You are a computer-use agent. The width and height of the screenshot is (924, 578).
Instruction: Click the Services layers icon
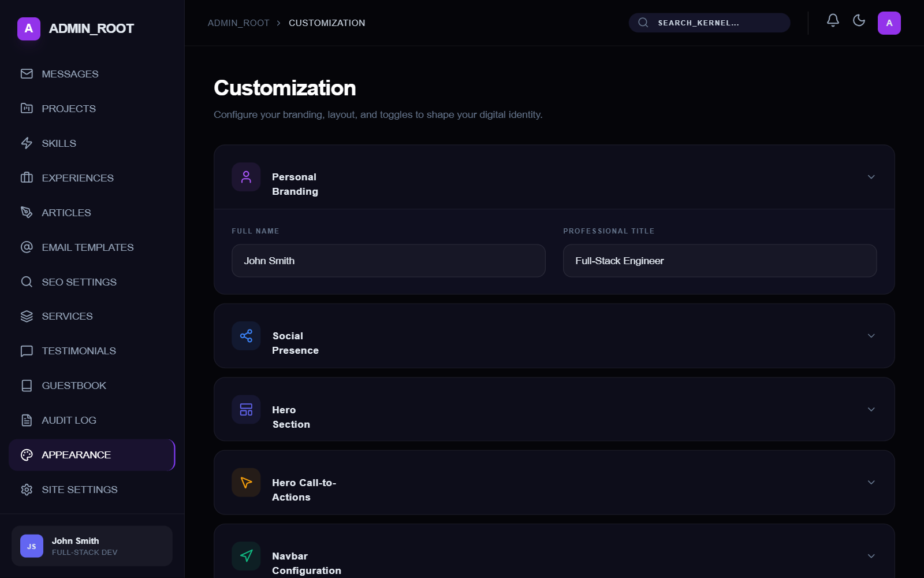click(x=27, y=316)
